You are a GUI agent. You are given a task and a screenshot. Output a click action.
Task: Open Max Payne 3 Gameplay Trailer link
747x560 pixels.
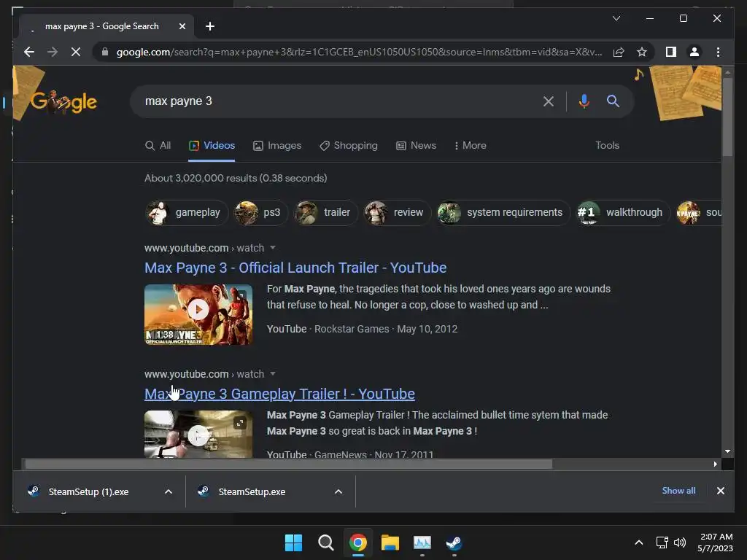(x=279, y=394)
